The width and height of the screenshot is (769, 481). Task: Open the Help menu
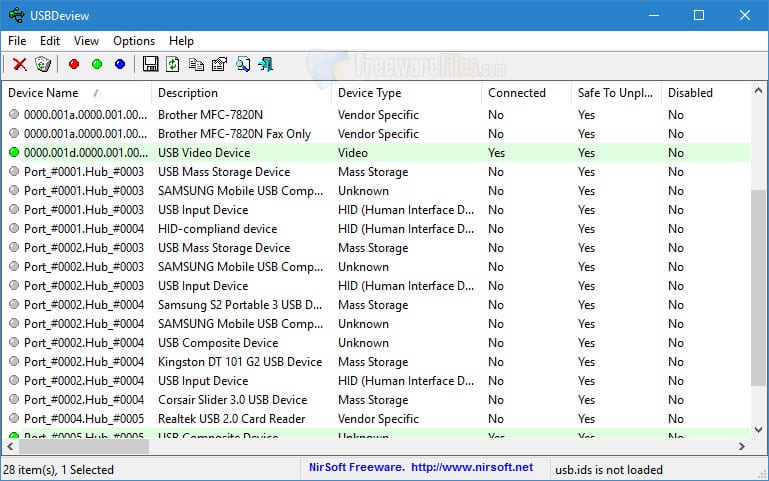181,41
